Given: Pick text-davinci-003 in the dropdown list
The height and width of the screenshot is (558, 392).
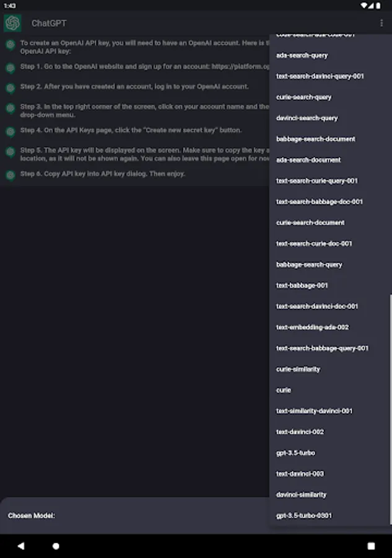Looking at the screenshot, I should [300, 474].
